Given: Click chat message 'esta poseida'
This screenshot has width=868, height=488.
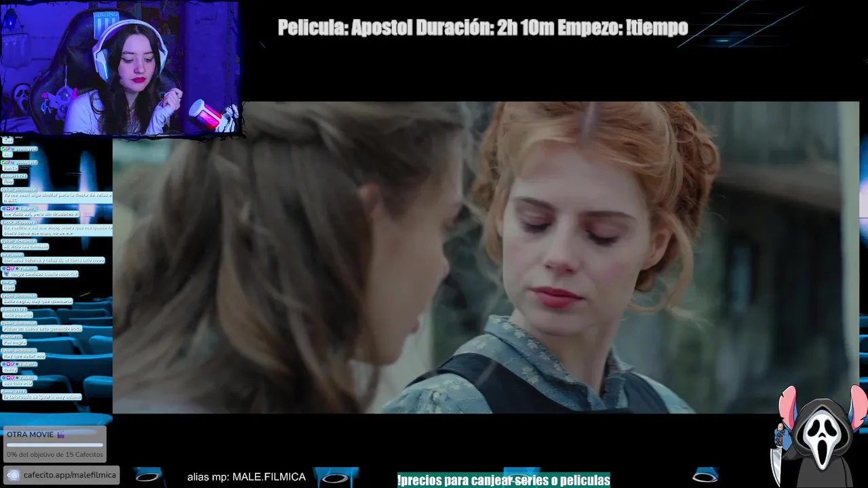Looking at the screenshot, I should coord(18,315).
